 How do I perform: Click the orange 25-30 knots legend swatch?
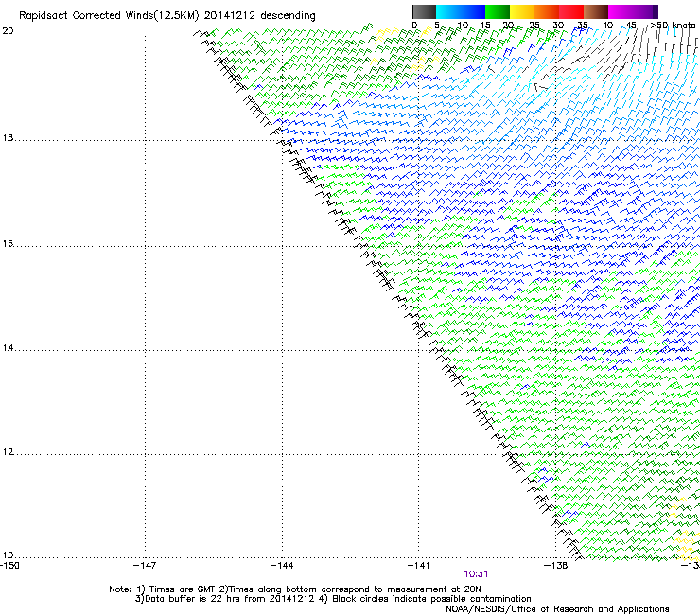pos(547,11)
